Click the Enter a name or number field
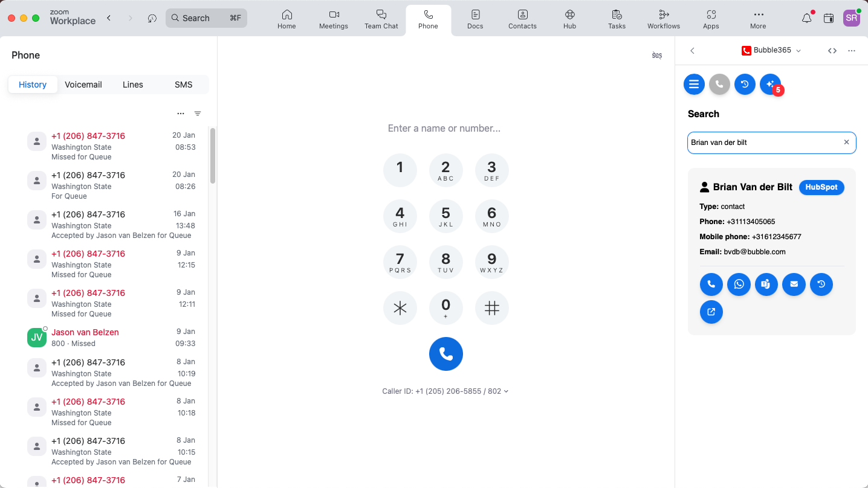 [x=444, y=128]
